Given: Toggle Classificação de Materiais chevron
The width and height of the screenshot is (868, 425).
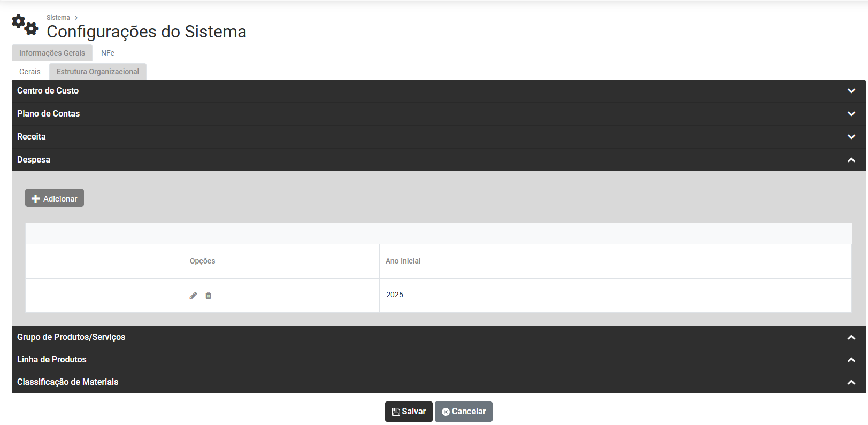Looking at the screenshot, I should coord(851,382).
